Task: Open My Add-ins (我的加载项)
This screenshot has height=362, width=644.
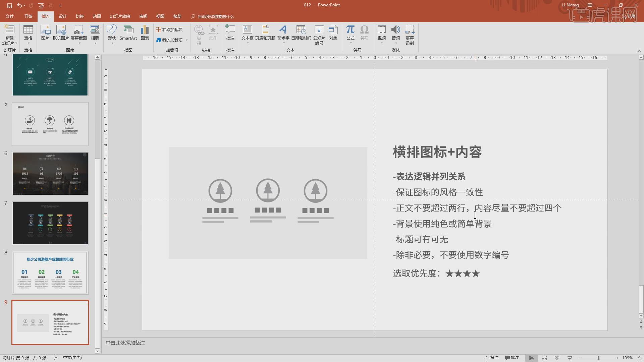Action: click(169, 40)
